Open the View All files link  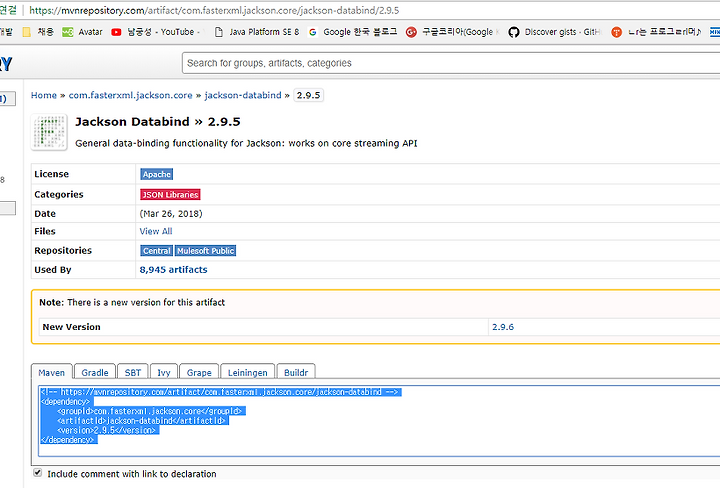pyautogui.click(x=156, y=231)
